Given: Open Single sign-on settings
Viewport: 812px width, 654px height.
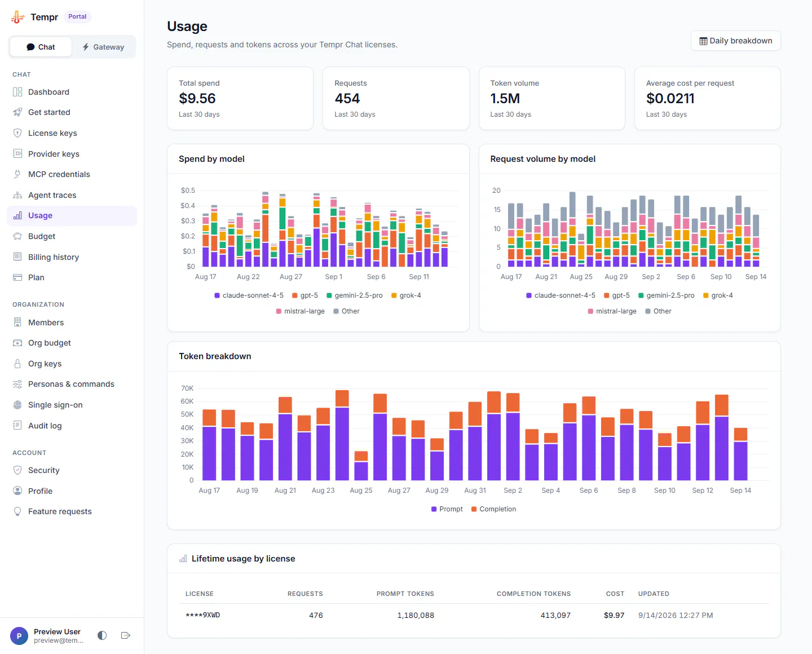Looking at the screenshot, I should tap(72, 405).
